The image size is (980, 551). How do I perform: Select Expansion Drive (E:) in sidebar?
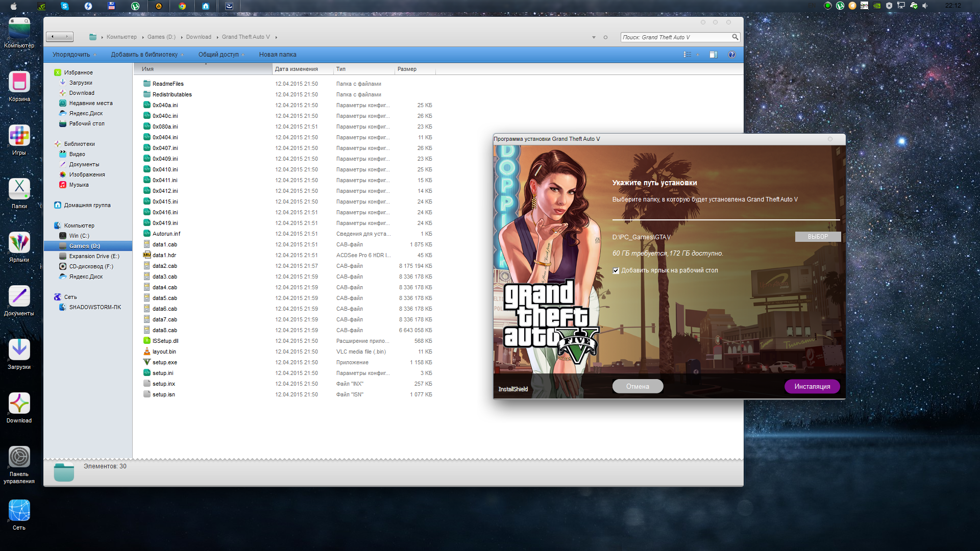click(94, 256)
